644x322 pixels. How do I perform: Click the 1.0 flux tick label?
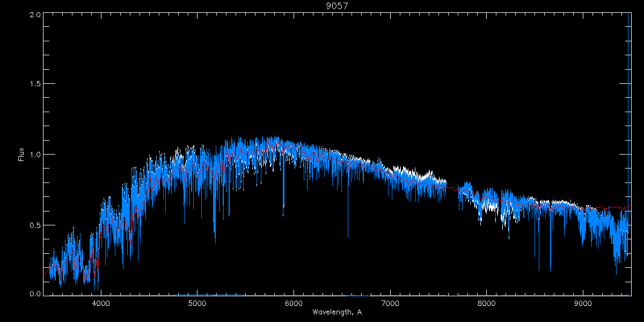(x=34, y=155)
